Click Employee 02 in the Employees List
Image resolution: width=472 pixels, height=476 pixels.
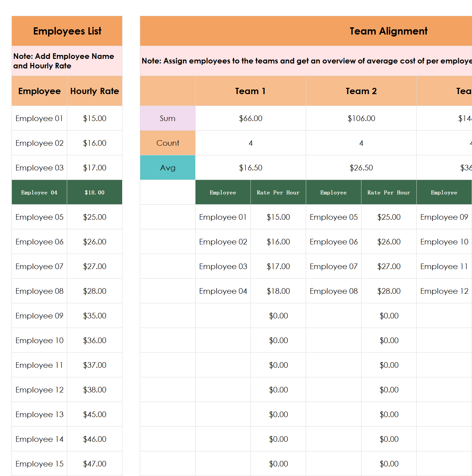coord(39,143)
